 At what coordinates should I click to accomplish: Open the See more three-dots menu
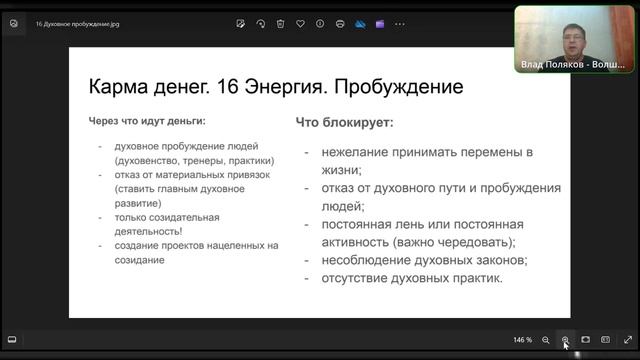pos(400,24)
